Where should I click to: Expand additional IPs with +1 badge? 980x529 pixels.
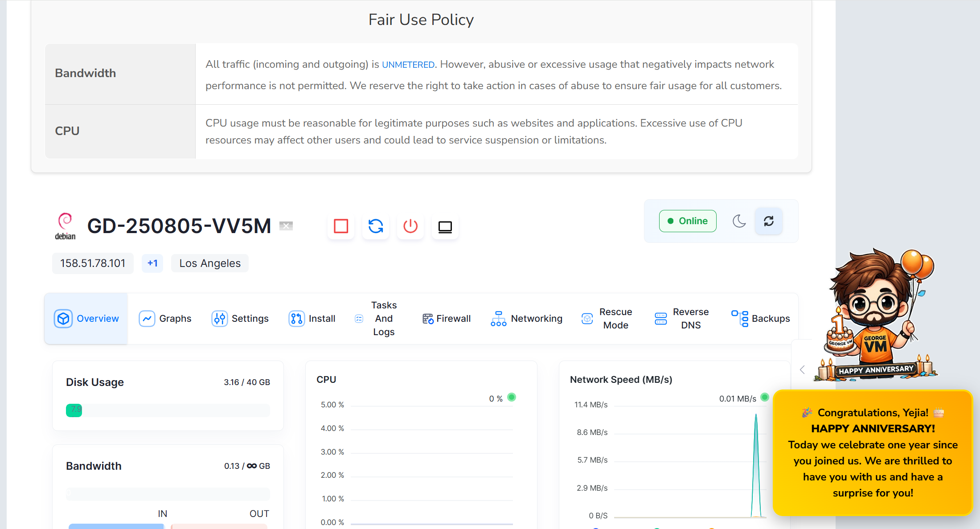coord(152,263)
